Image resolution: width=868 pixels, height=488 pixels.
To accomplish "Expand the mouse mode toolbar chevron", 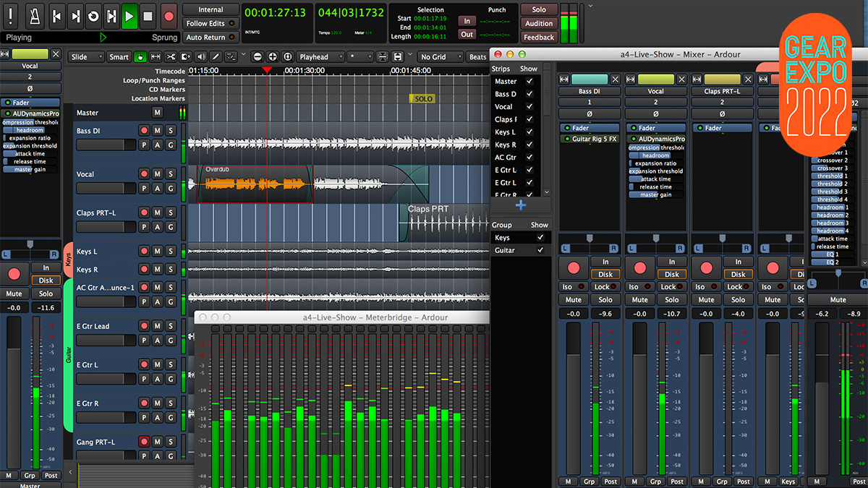I will click(243, 55).
